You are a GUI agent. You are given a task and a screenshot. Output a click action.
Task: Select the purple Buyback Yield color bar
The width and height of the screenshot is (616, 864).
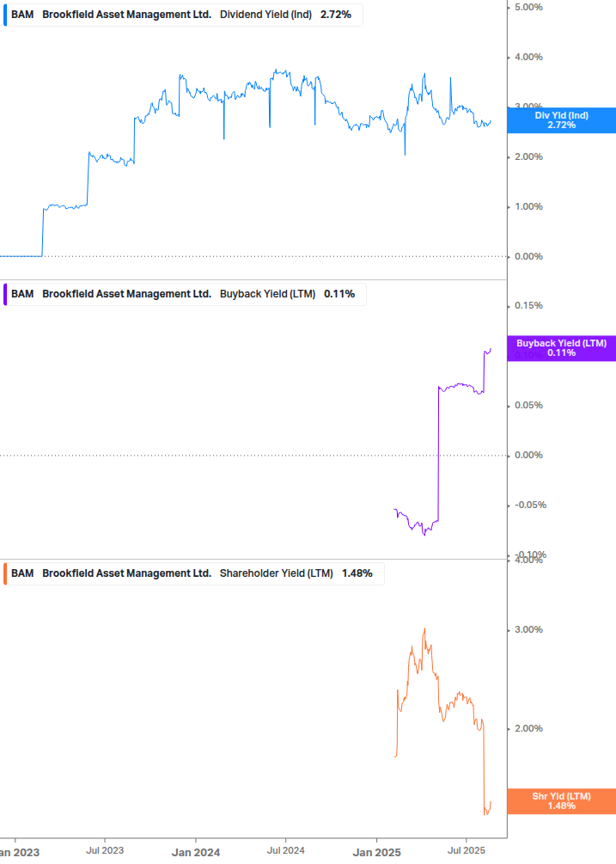(5, 294)
